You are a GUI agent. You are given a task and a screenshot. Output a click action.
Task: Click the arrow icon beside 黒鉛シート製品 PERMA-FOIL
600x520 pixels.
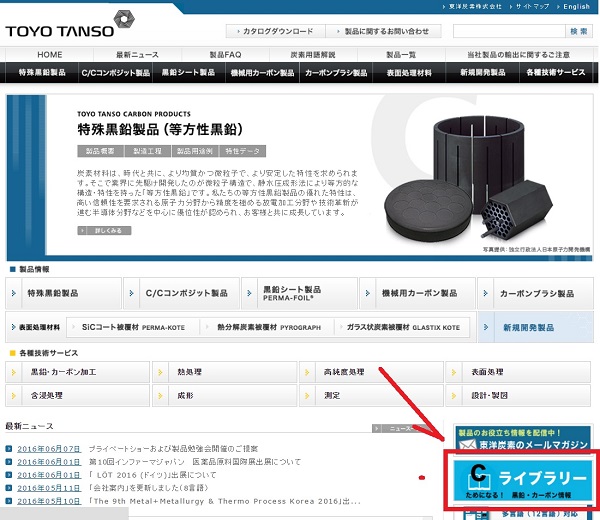(x=249, y=293)
